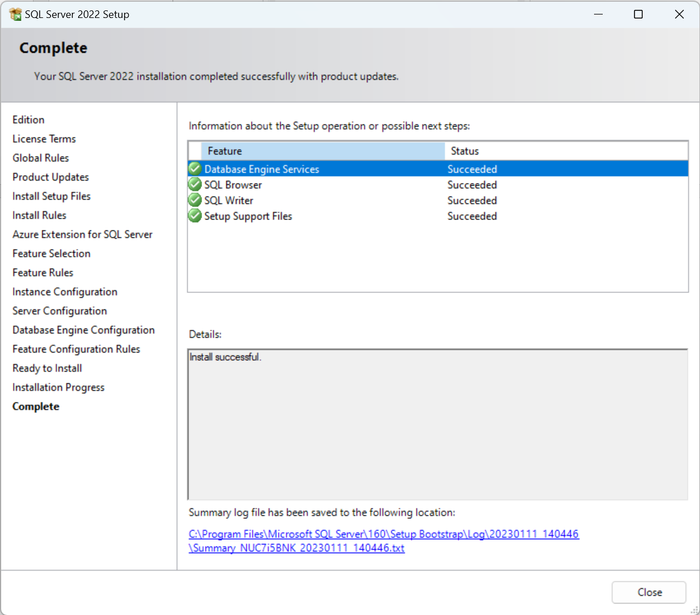Click the Product Updates step

pos(50,177)
